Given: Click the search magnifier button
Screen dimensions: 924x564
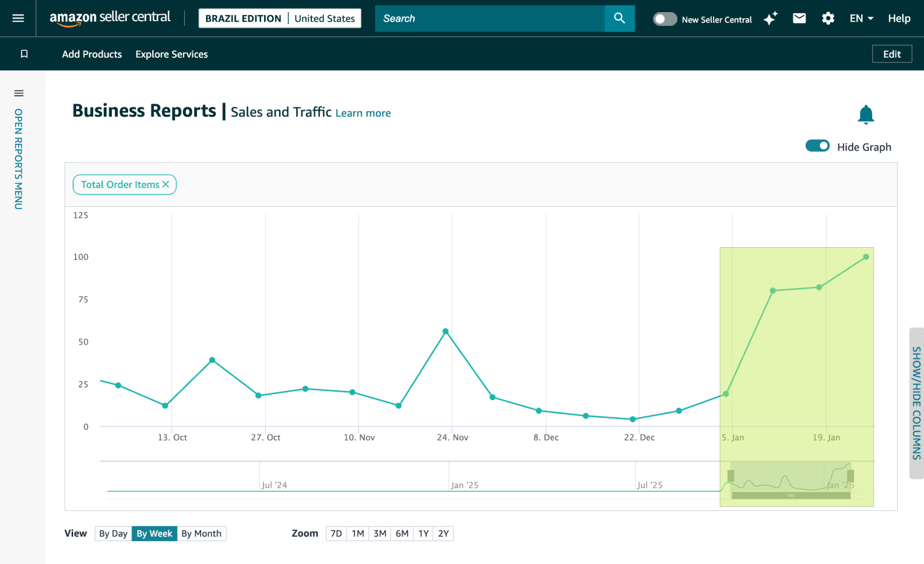Looking at the screenshot, I should pyautogui.click(x=619, y=18).
